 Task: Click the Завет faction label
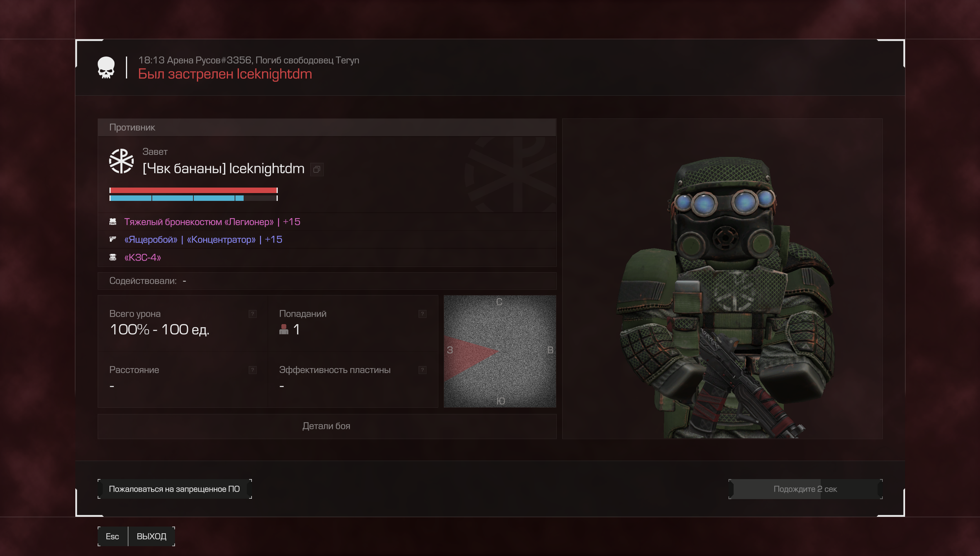click(155, 152)
